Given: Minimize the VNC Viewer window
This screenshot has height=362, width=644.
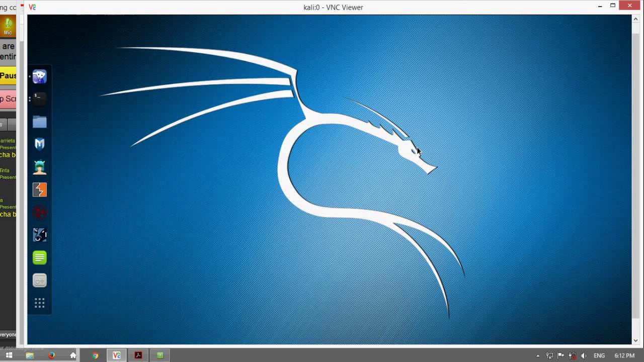Looking at the screenshot, I should 600,6.
